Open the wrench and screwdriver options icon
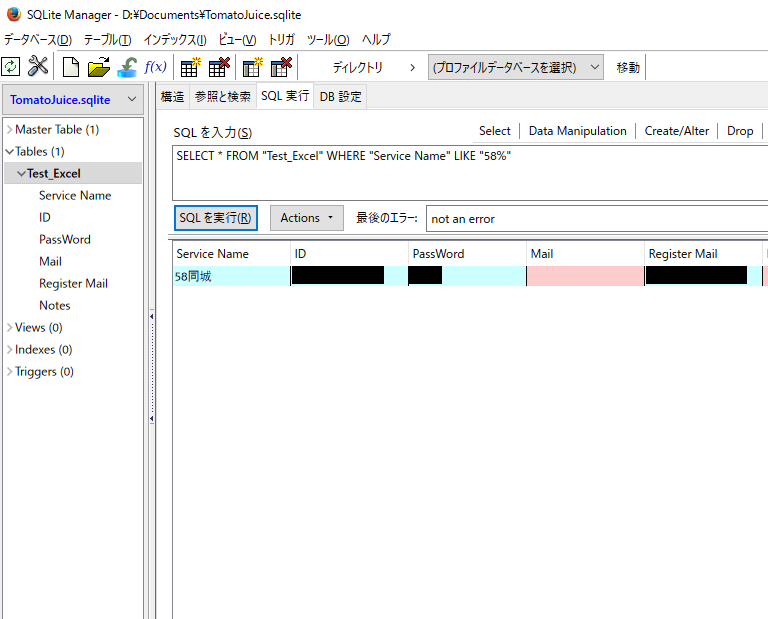 click(x=38, y=67)
